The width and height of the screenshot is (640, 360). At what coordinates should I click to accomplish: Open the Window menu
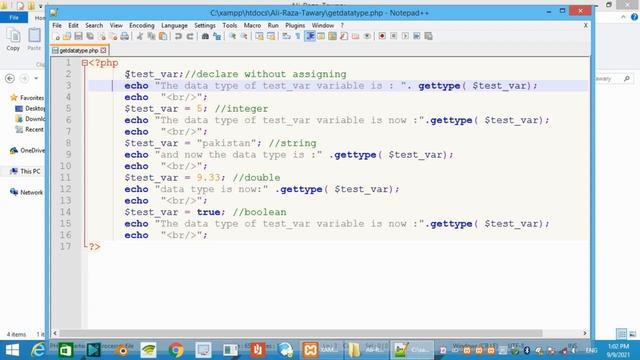(x=322, y=25)
